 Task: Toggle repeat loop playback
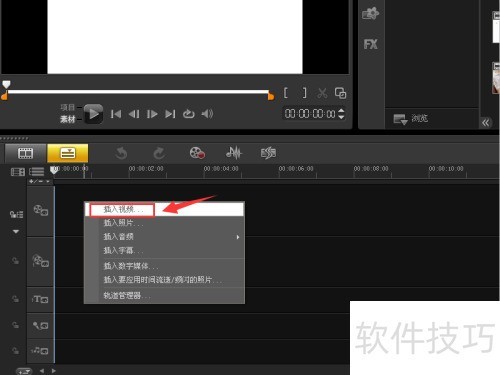[x=189, y=114]
